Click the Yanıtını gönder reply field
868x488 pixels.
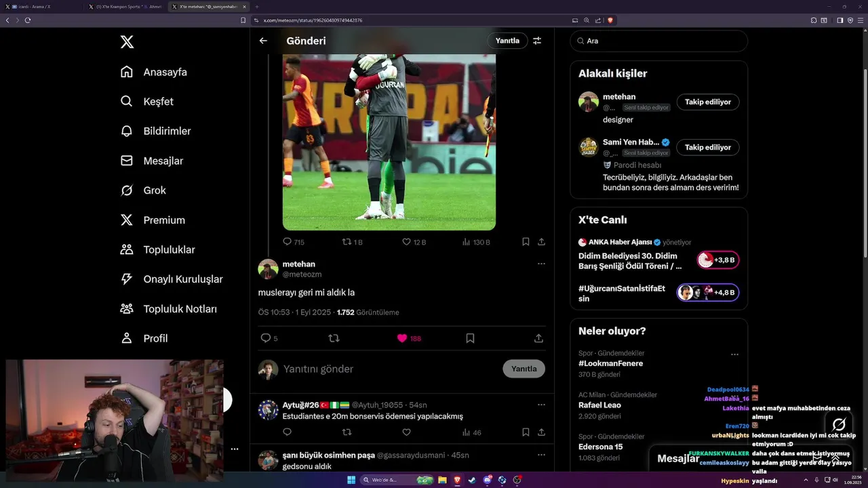point(390,369)
